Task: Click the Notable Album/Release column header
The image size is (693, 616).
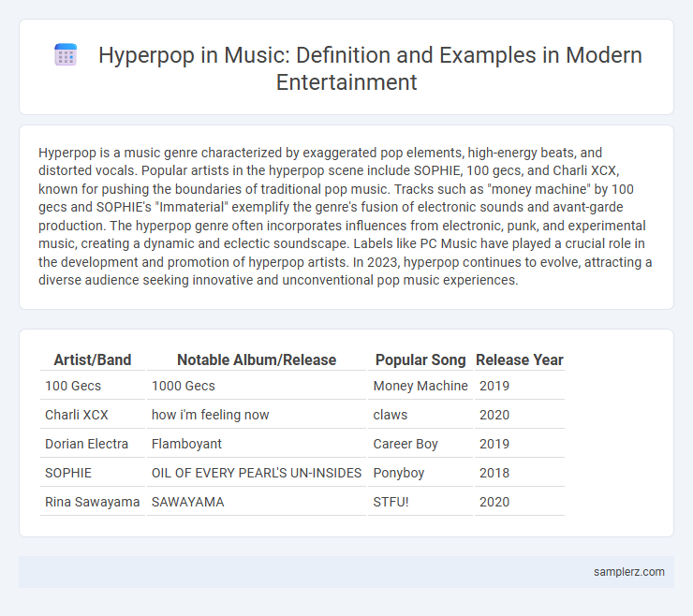Action: pyautogui.click(x=257, y=359)
